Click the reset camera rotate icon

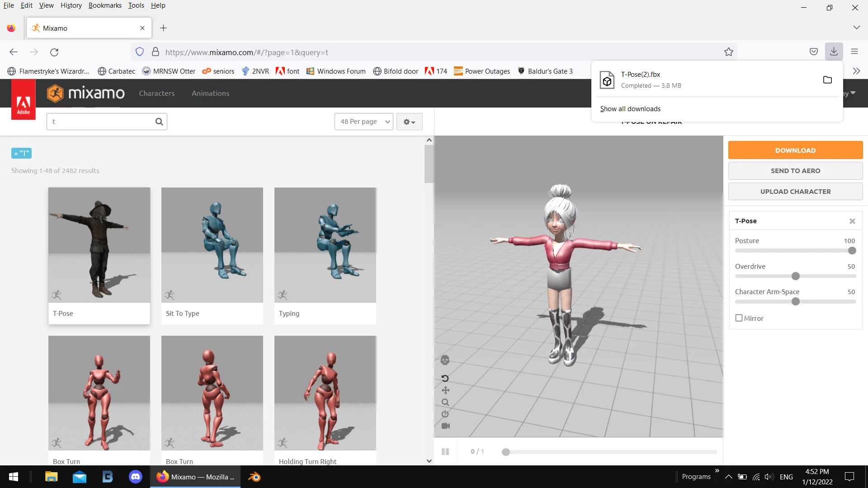pos(445,378)
